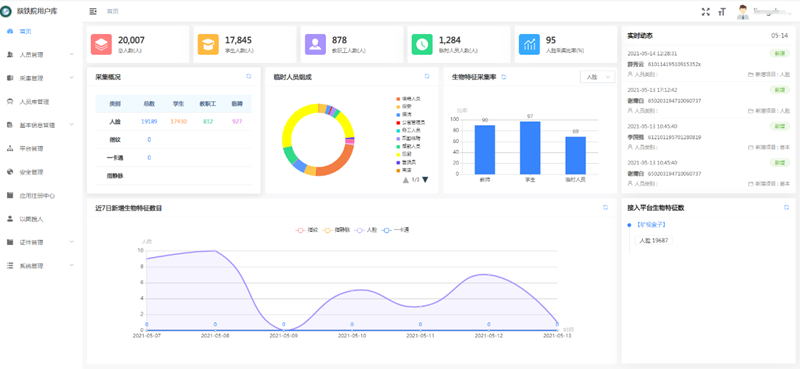Click the fullscreen toggle icon in header
The image size is (800, 369).
click(x=706, y=12)
